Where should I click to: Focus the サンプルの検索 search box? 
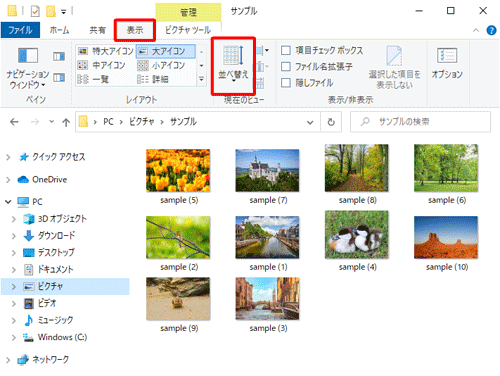[x=420, y=122]
